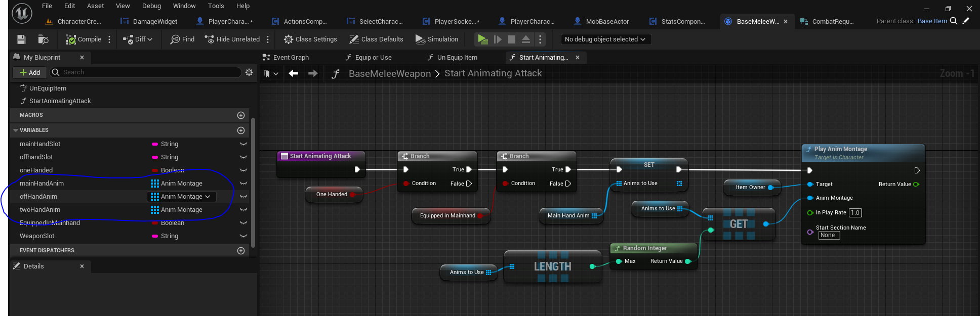Switch to the MobBaseActor tab
The width and height of the screenshot is (980, 316).
(602, 21)
